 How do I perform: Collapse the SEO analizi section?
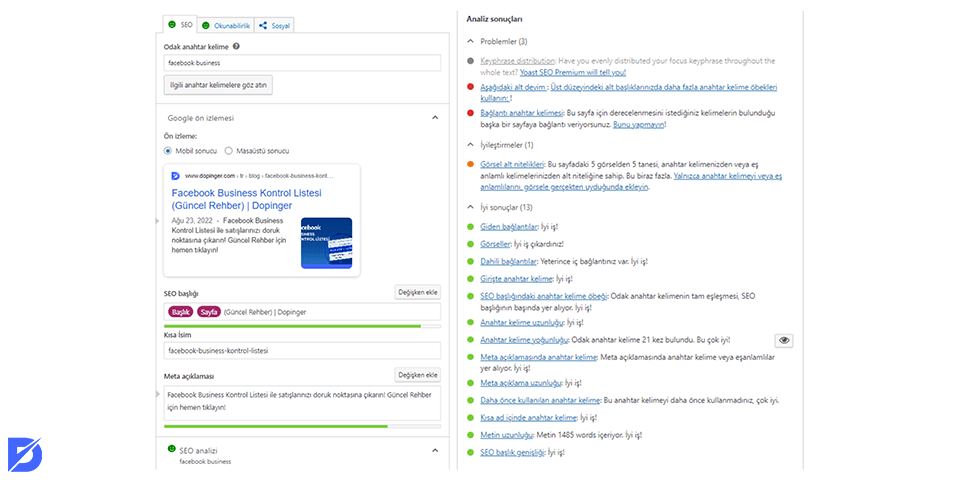[435, 451]
